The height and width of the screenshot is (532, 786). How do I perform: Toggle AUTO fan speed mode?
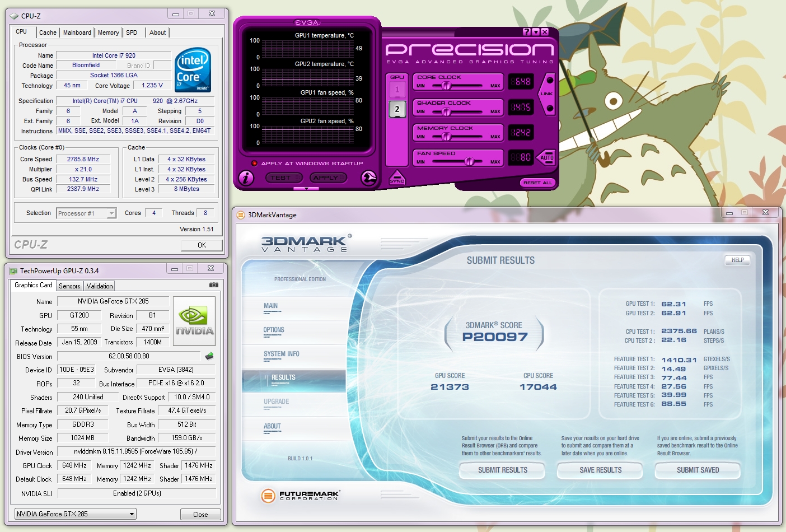(546, 157)
